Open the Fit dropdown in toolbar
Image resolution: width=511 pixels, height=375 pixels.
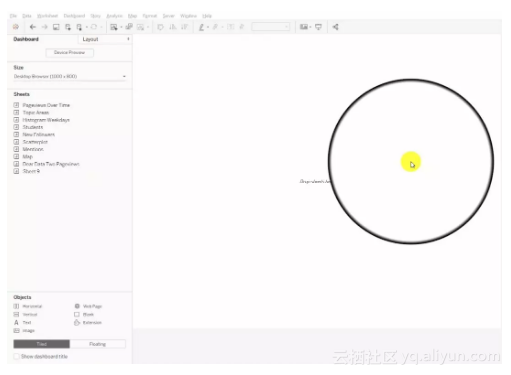coord(270,27)
